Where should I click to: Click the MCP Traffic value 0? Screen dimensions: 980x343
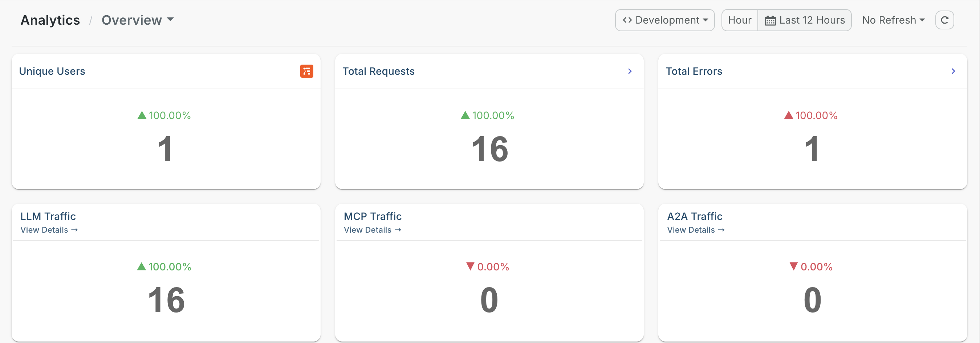point(489,300)
